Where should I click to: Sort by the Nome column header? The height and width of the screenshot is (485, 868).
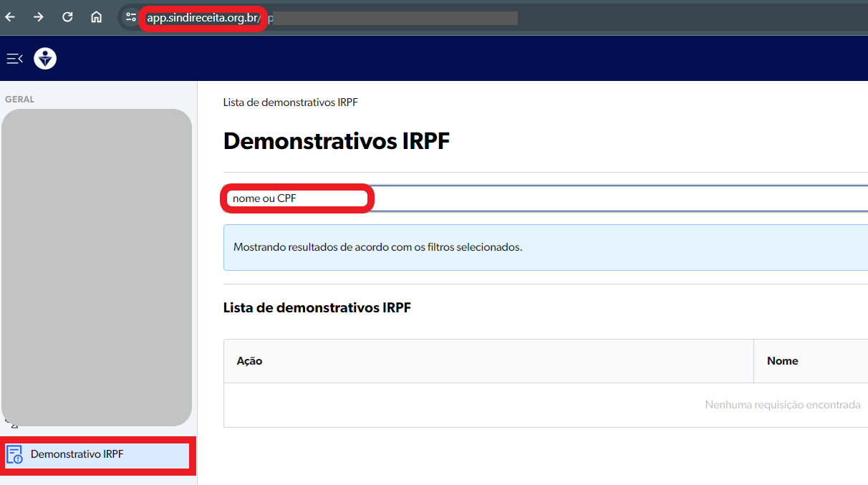tap(782, 361)
